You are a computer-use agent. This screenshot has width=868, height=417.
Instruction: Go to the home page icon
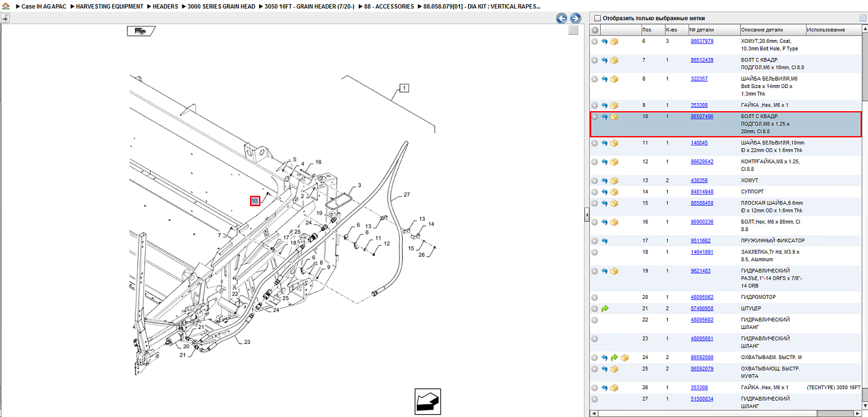click(x=6, y=6)
